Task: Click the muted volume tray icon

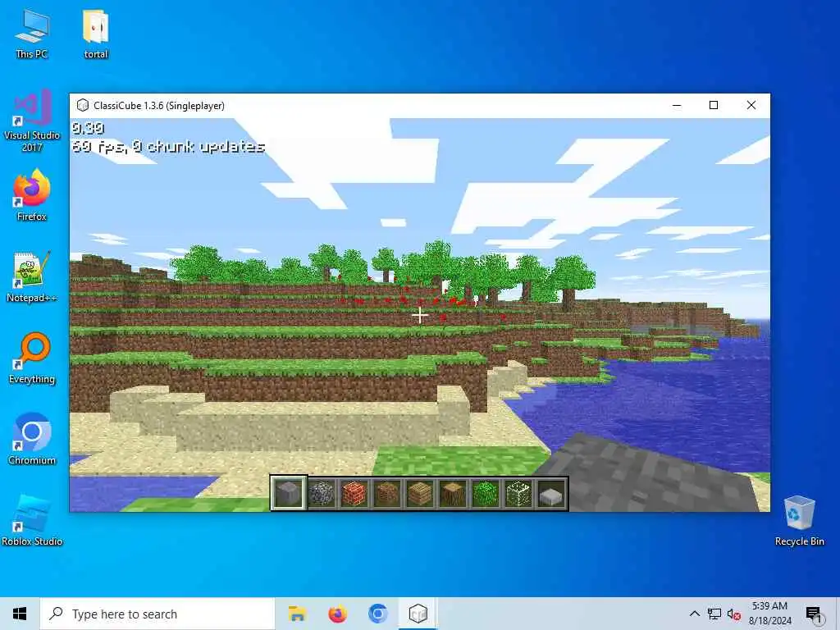Action: [733, 614]
